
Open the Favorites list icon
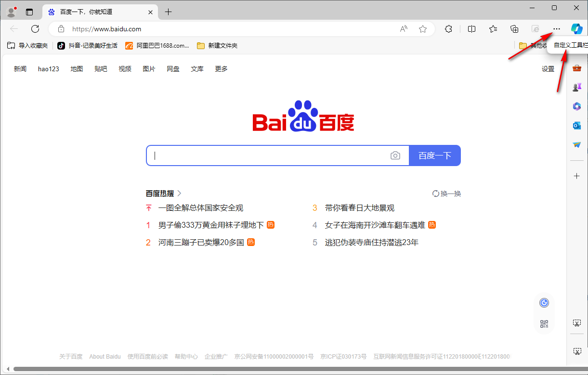click(x=493, y=29)
